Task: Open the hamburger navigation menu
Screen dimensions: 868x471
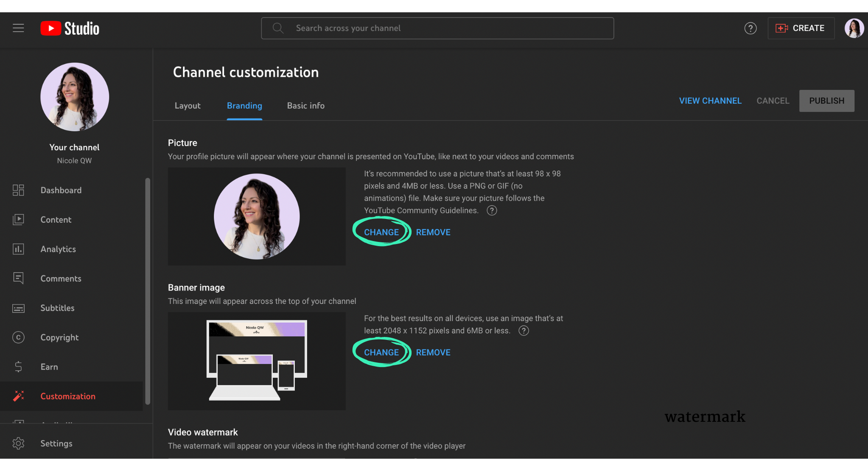Action: (x=18, y=28)
